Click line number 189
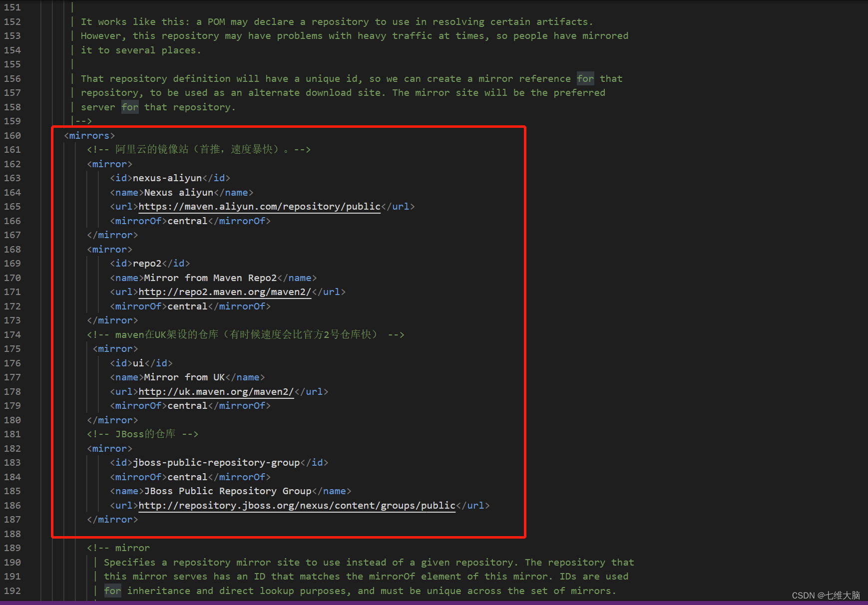 coord(12,548)
